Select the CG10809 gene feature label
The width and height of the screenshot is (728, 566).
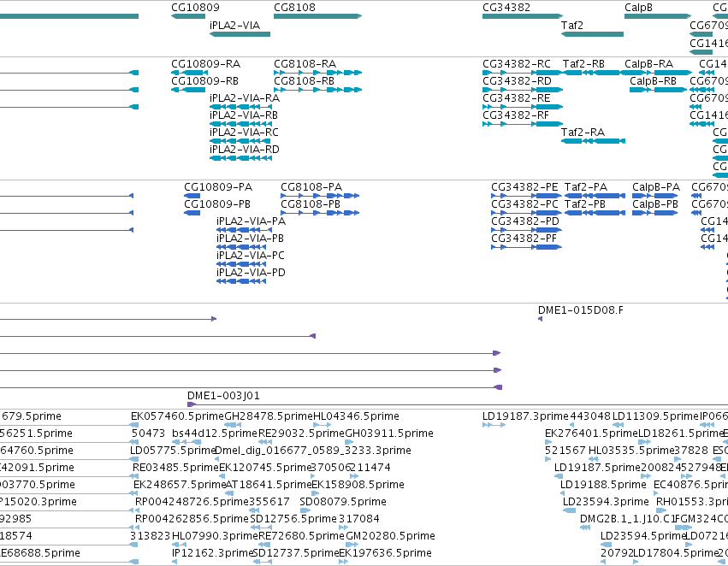coord(195,8)
